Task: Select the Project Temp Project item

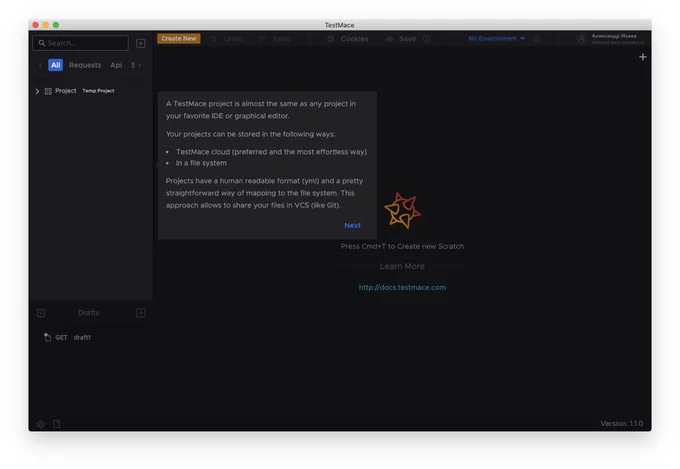Action: coord(80,91)
